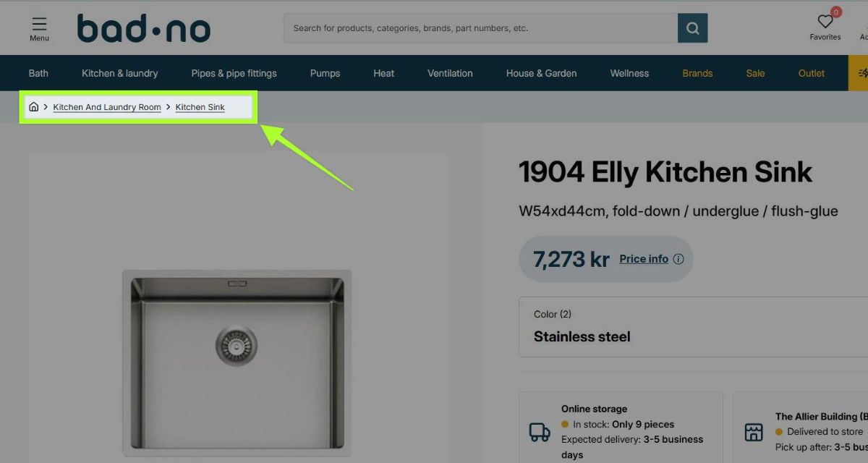Click the store building icon

pyautogui.click(x=754, y=432)
